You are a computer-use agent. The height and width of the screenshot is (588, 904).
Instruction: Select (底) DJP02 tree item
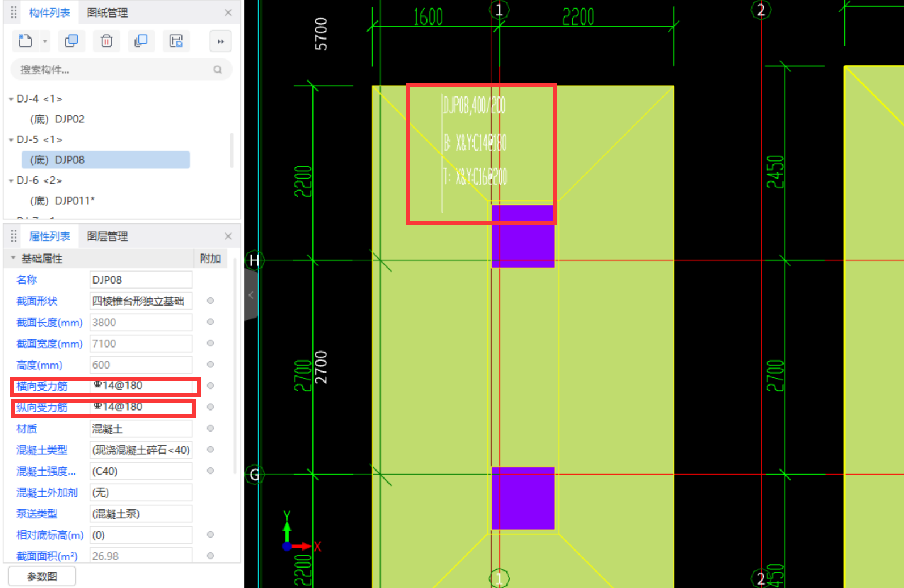(57, 119)
